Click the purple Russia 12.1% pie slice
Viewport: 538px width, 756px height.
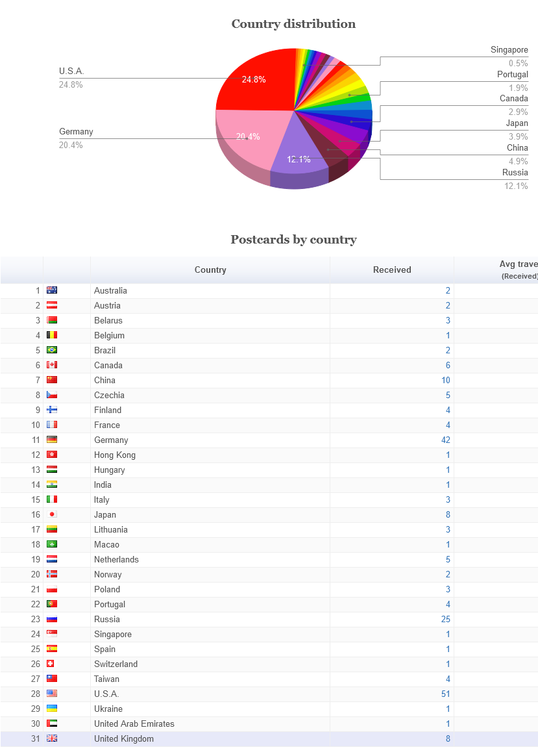(299, 155)
